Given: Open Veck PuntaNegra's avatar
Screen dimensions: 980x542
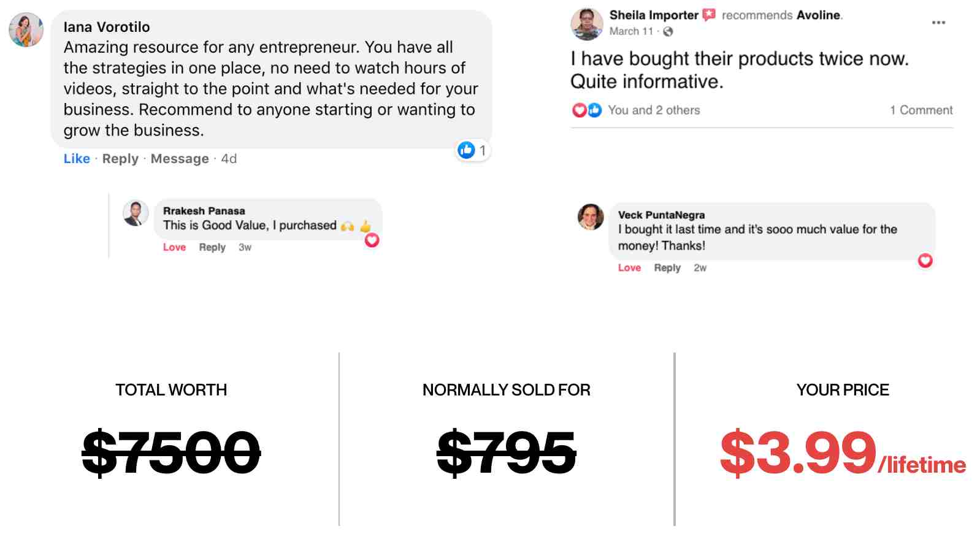Looking at the screenshot, I should coord(591,217).
